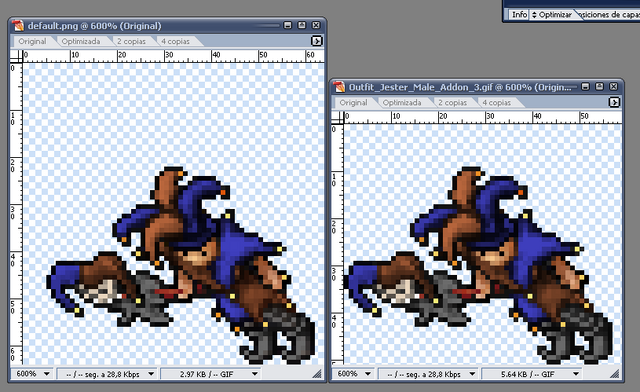
Task: Click the Outfit_Jester_Male_Addon_3.gif title text
Action: point(460,87)
